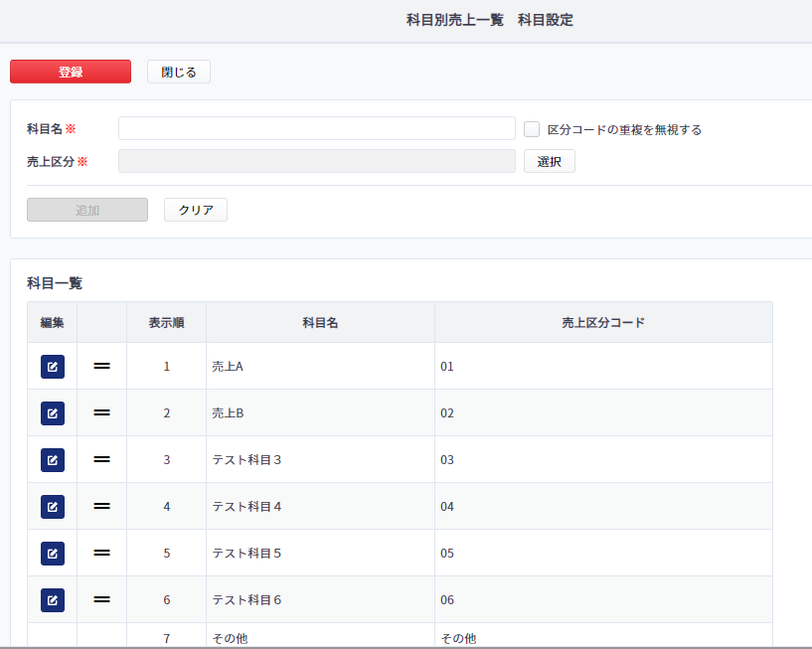
Task: Click the クリア button
Action: click(x=196, y=210)
